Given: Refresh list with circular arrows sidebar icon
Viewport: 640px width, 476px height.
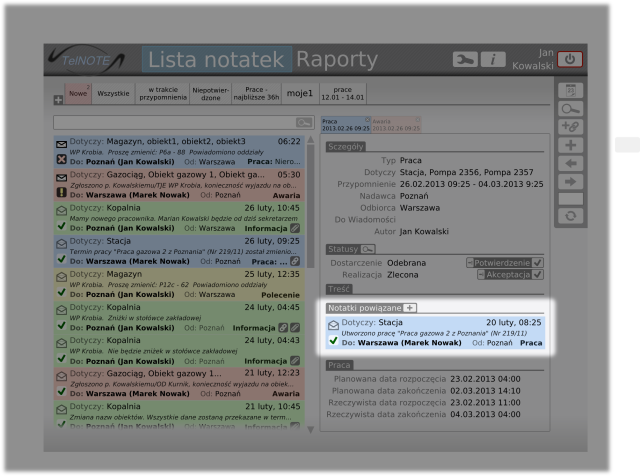Looking at the screenshot, I should 571,216.
